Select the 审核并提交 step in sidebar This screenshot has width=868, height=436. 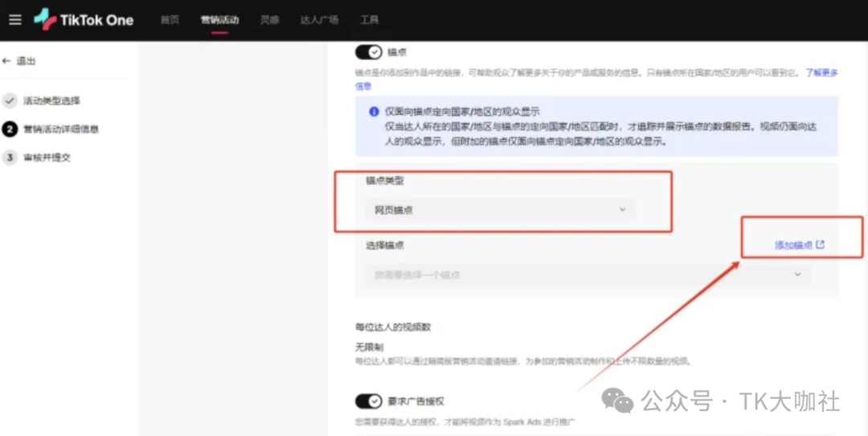point(47,158)
